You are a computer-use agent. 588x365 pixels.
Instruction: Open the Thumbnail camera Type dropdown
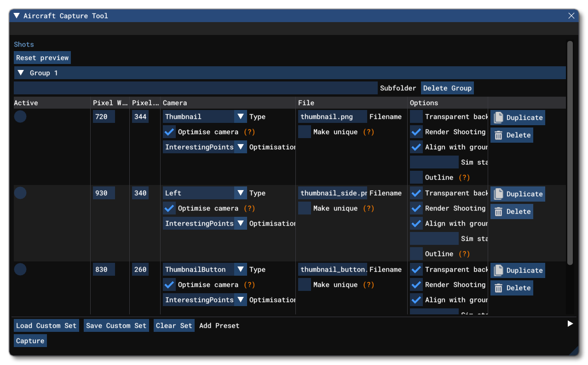tap(240, 117)
